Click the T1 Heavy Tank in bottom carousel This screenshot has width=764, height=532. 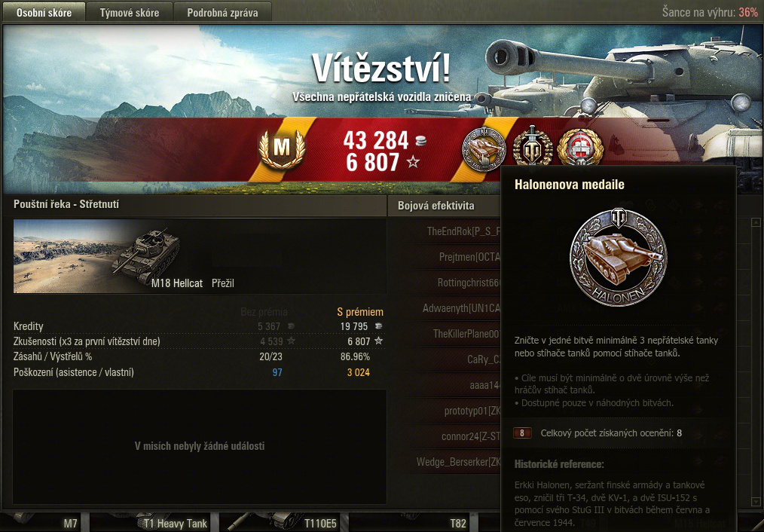[150, 521]
